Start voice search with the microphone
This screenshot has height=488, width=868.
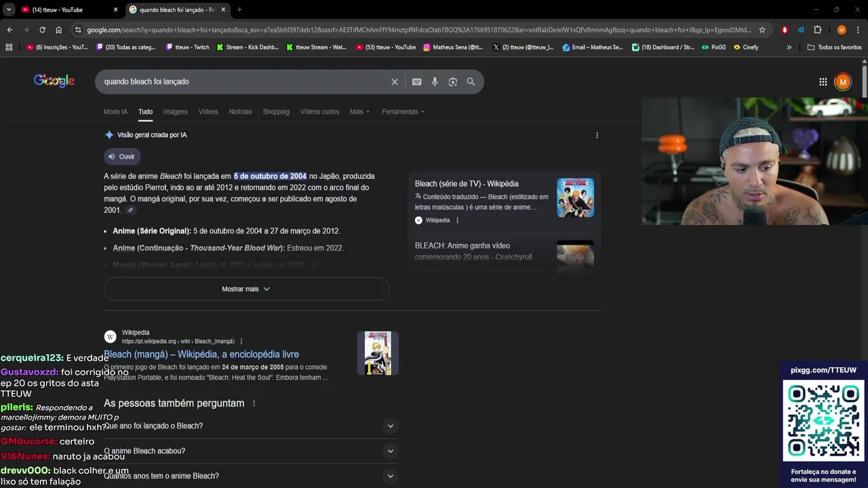pos(435,81)
